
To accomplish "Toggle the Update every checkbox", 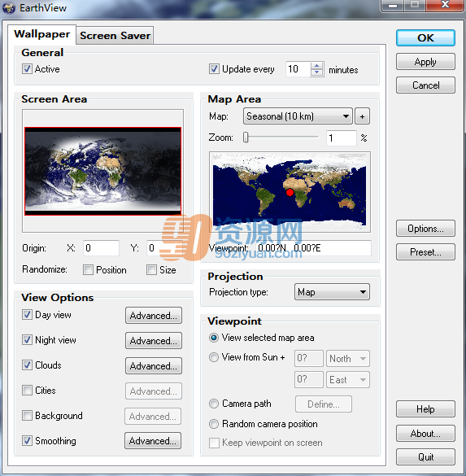I will tap(214, 69).
